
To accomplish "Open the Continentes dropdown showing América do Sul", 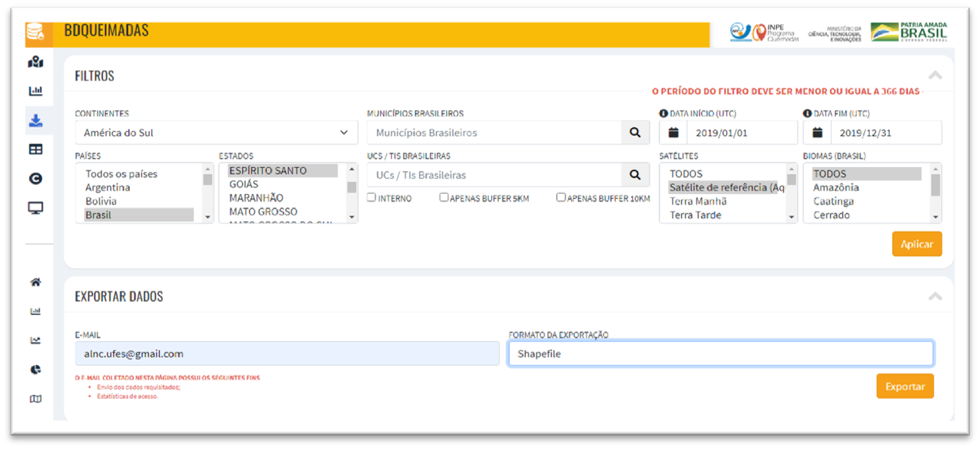I will point(216,133).
